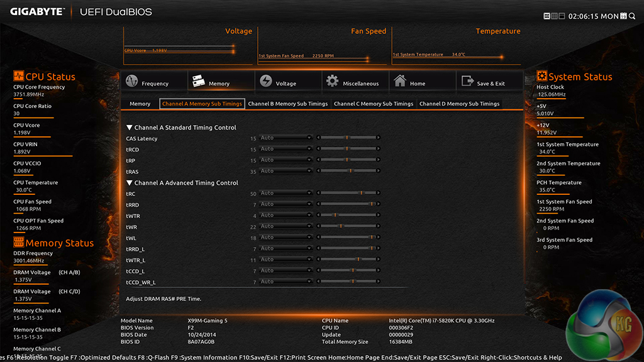The width and height of the screenshot is (644, 362).
Task: Select the tRRD_L timing row label
Action: (x=135, y=249)
